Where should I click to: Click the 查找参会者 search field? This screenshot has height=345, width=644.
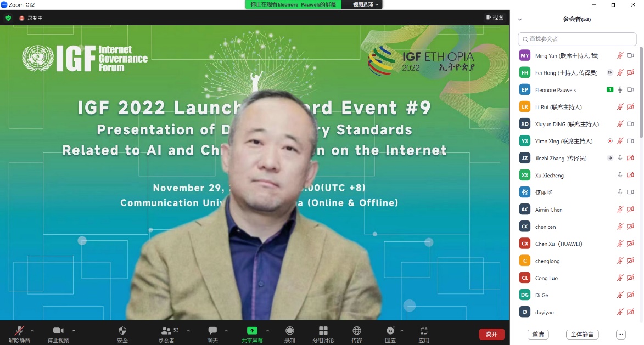point(576,39)
